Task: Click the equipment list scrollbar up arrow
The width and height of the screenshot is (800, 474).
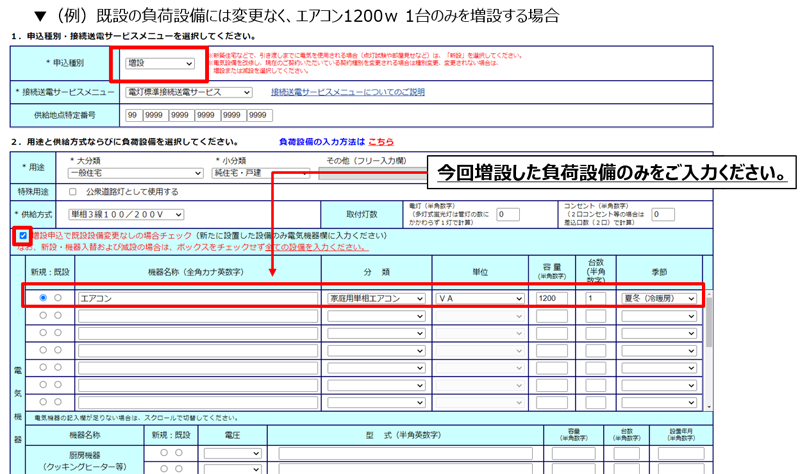Action: tap(709, 295)
